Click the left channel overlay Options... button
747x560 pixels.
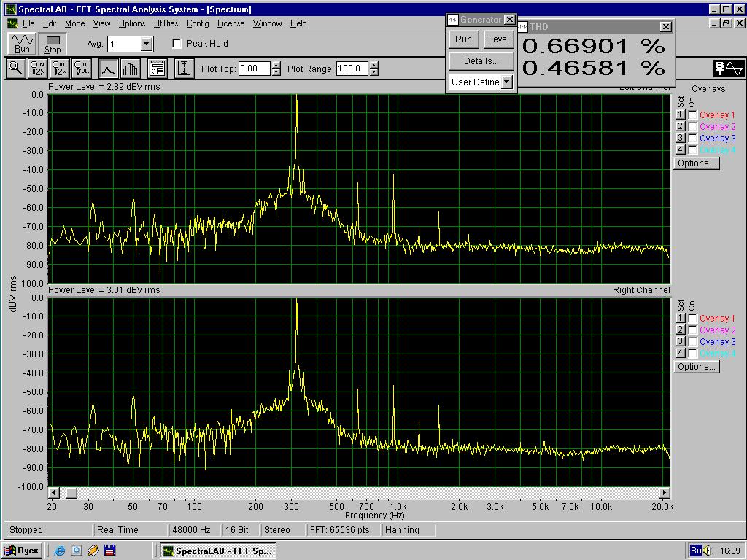(696, 163)
